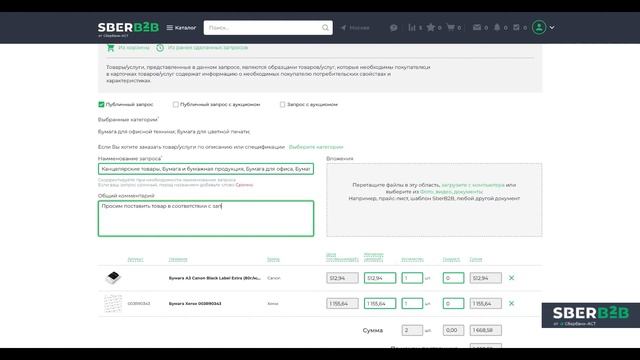The height and width of the screenshot is (360, 640).
Task: Expand the user profile dropdown chevron
Action: point(552,28)
